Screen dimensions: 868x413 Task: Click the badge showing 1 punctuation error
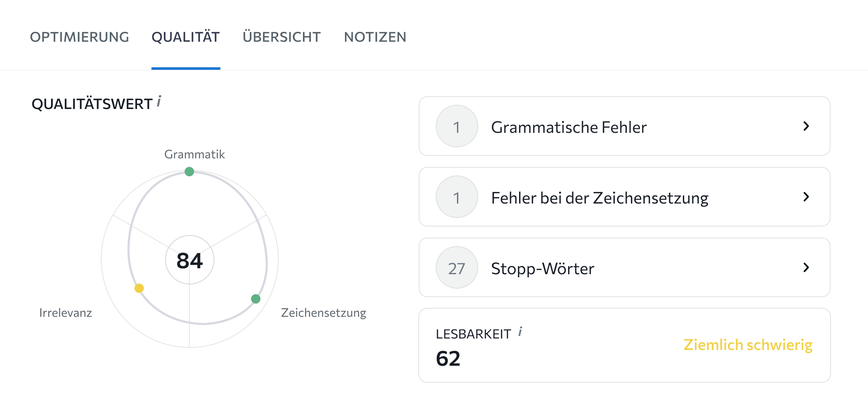pyautogui.click(x=456, y=197)
